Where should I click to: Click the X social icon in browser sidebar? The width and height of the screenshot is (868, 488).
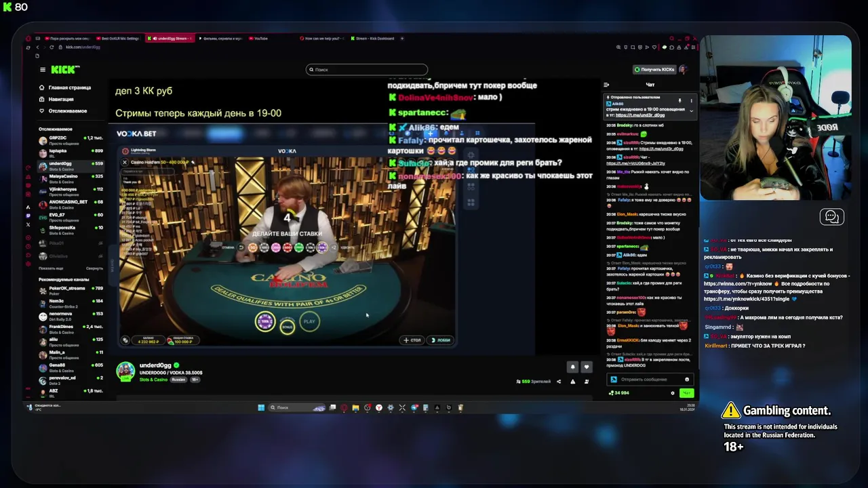(x=28, y=224)
